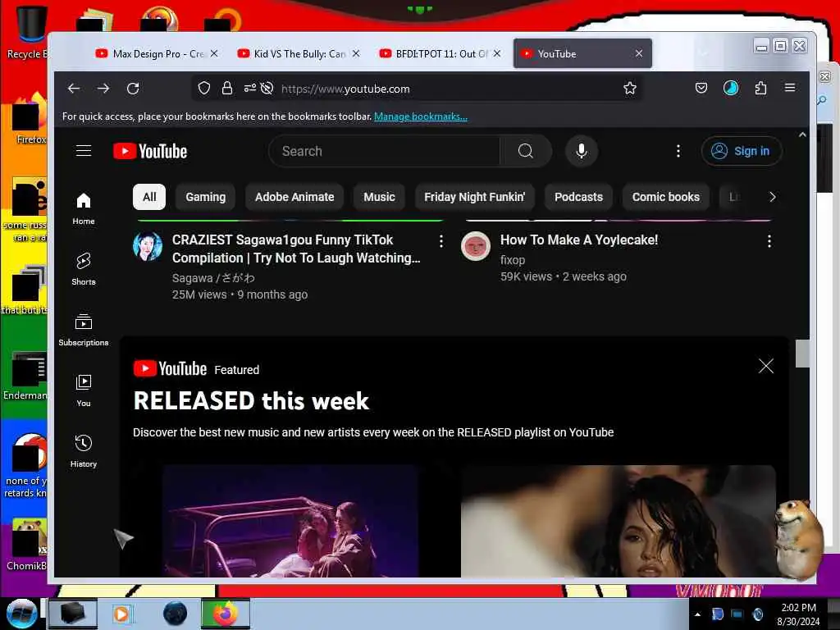Viewport: 840px width, 630px height.
Task: Open YouTube settings three-dot menu
Action: (x=678, y=151)
